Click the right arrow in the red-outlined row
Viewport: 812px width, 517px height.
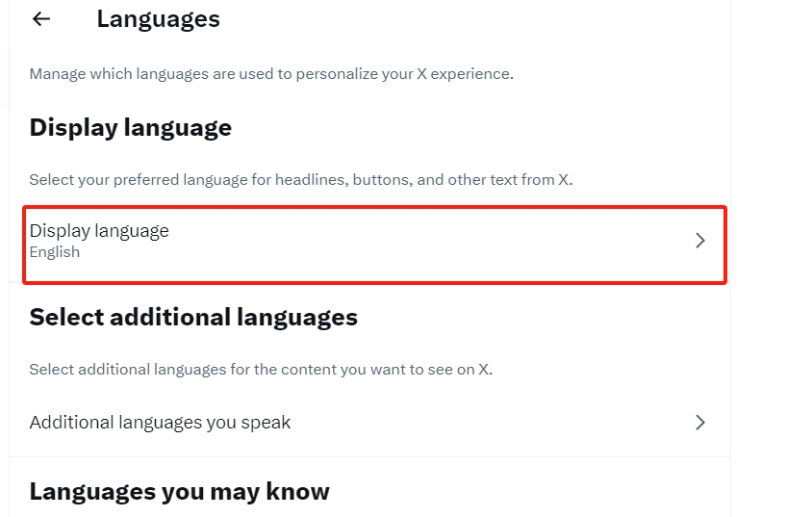click(x=700, y=241)
